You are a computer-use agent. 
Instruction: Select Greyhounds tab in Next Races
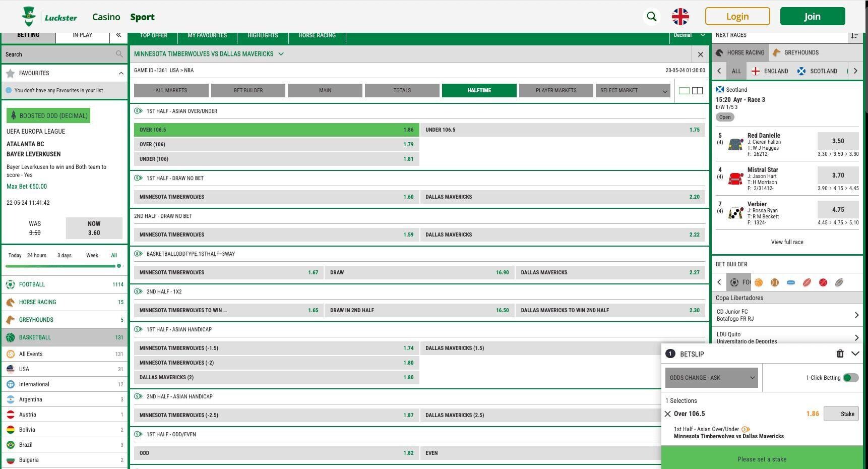(x=795, y=52)
